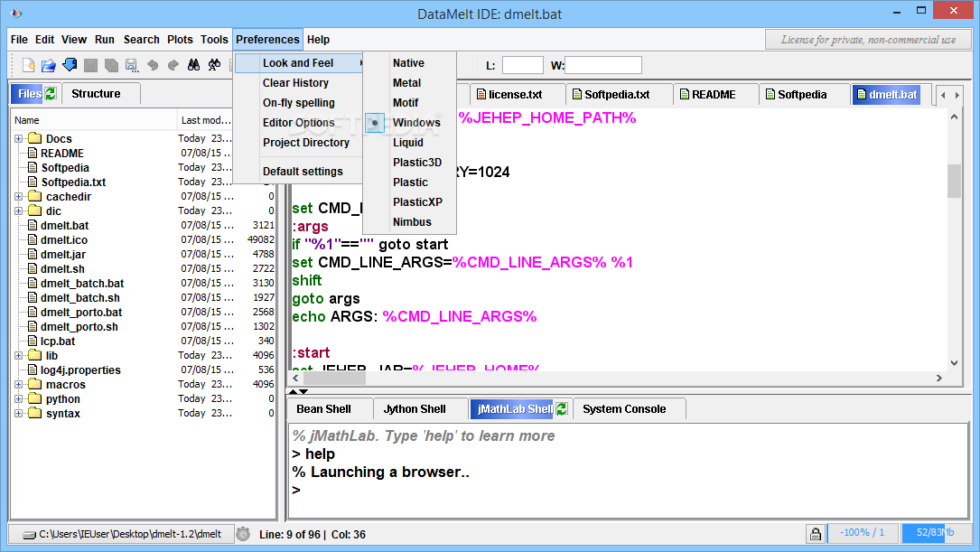Click the license notice button
The image size is (980, 552).
pyautogui.click(x=868, y=40)
